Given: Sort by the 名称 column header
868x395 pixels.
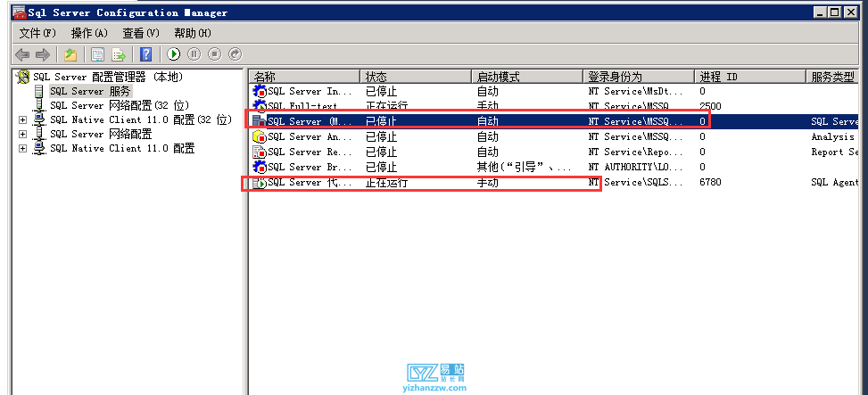Looking at the screenshot, I should (304, 77).
